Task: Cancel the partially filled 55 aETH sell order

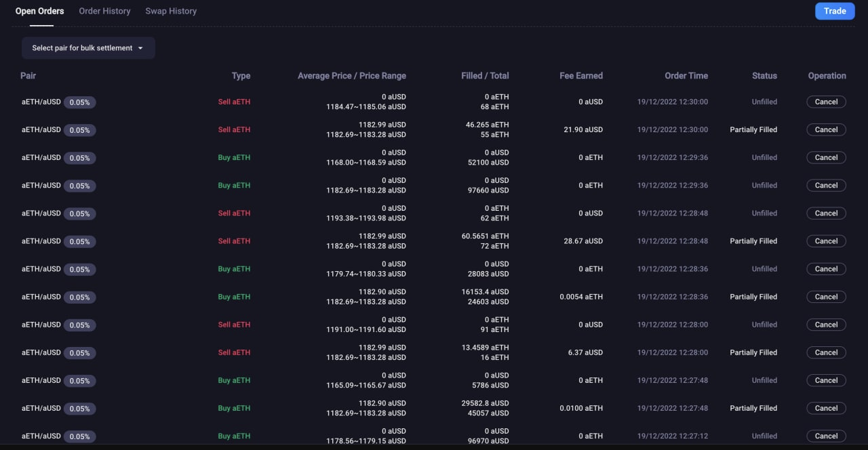Action: pos(826,129)
